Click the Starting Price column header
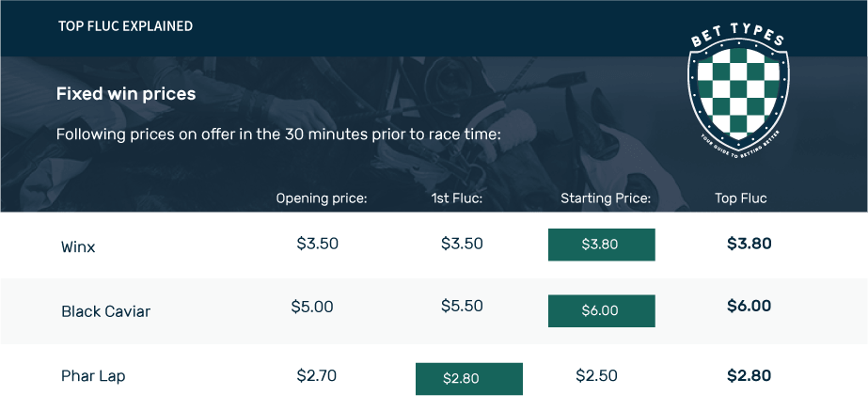 click(x=606, y=198)
